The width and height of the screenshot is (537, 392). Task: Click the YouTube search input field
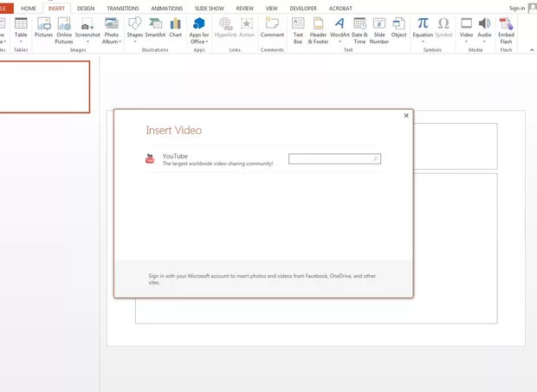tap(330, 159)
